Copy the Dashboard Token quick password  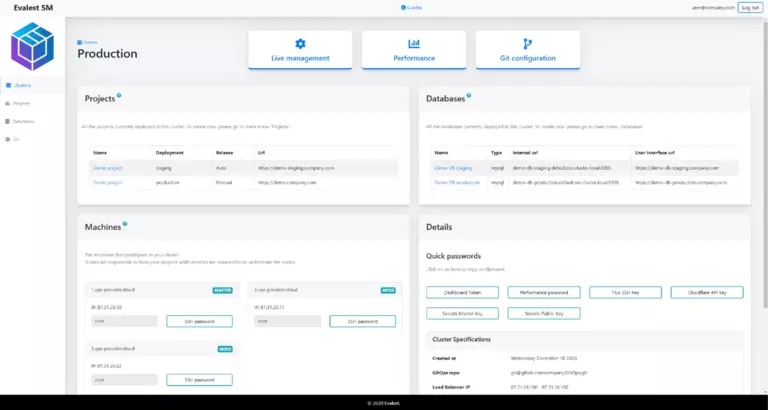(x=463, y=293)
